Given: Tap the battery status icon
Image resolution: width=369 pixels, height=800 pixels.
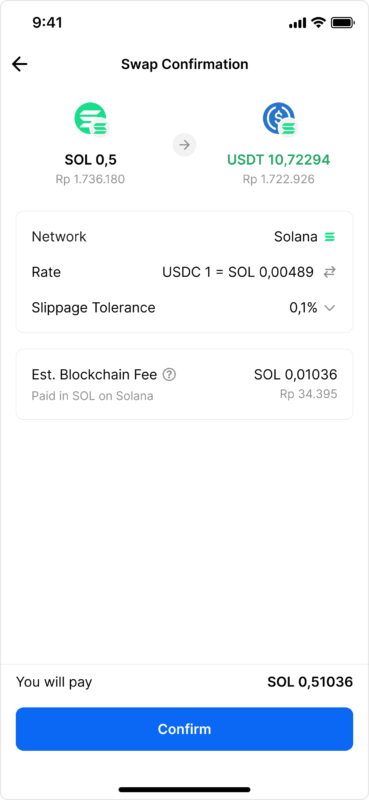Looking at the screenshot, I should pyautogui.click(x=342, y=22).
